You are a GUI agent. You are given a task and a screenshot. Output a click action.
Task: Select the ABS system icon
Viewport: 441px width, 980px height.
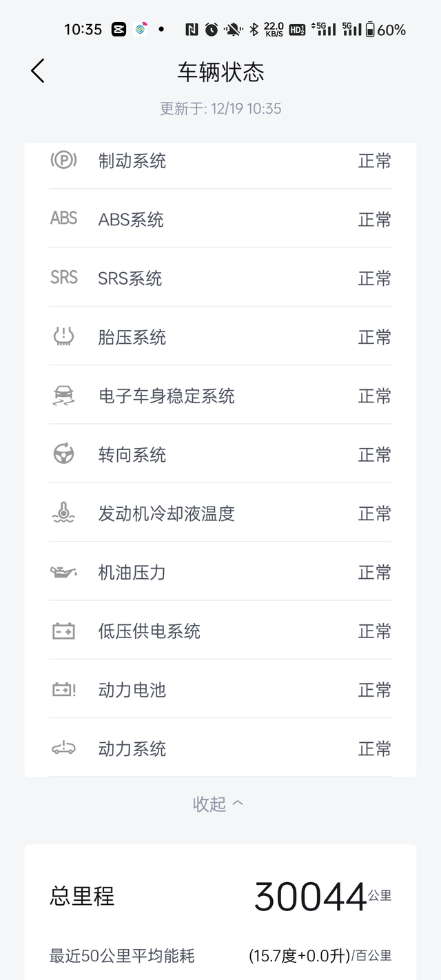click(63, 219)
